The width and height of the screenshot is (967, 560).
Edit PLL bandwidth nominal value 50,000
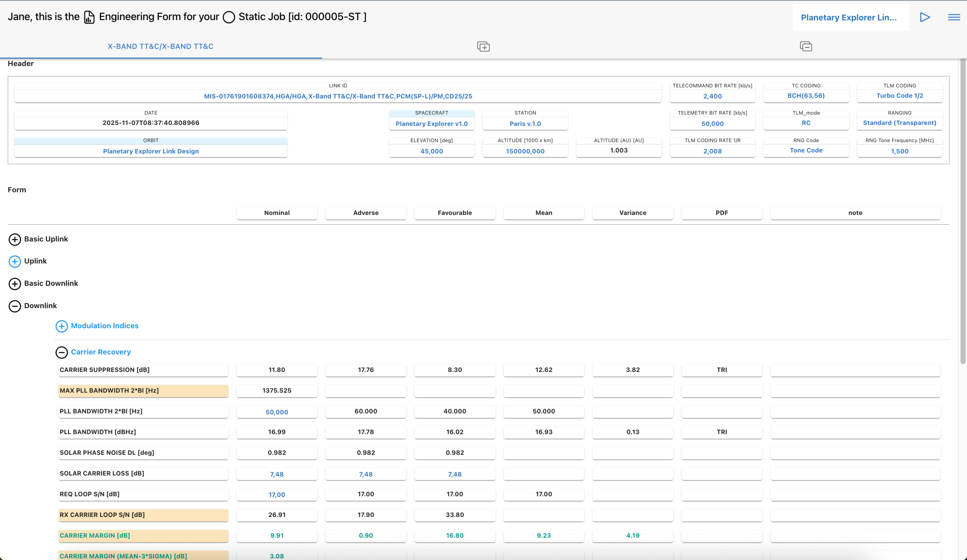point(277,412)
